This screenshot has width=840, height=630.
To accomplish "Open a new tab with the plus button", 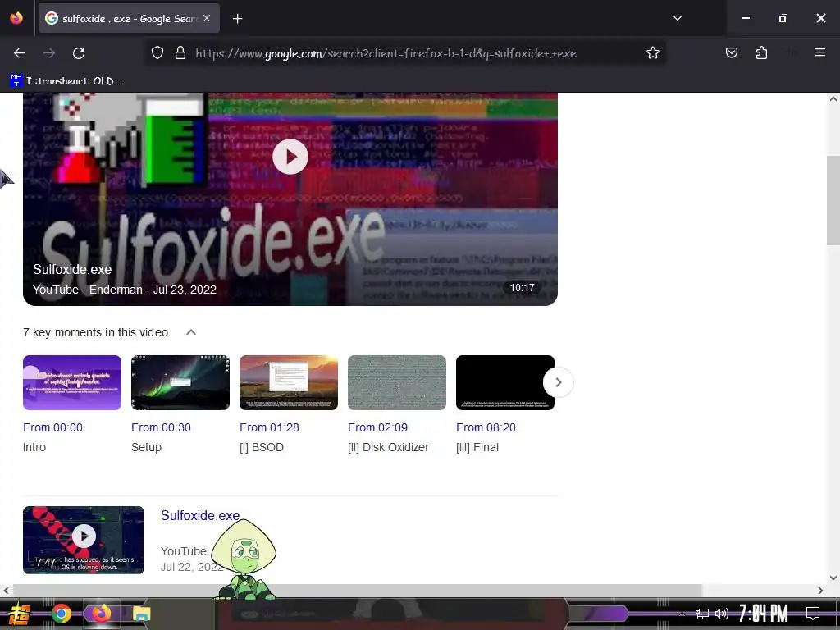I will [x=238, y=19].
